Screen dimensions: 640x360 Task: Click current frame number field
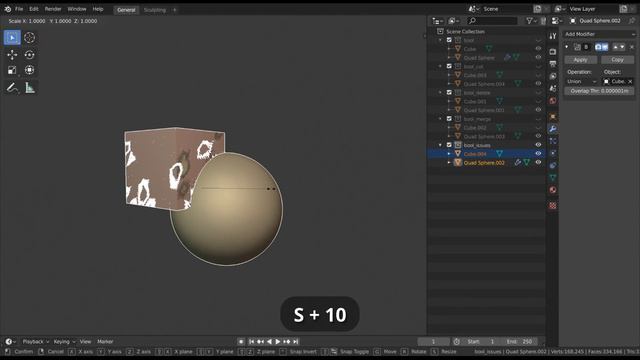(433, 342)
